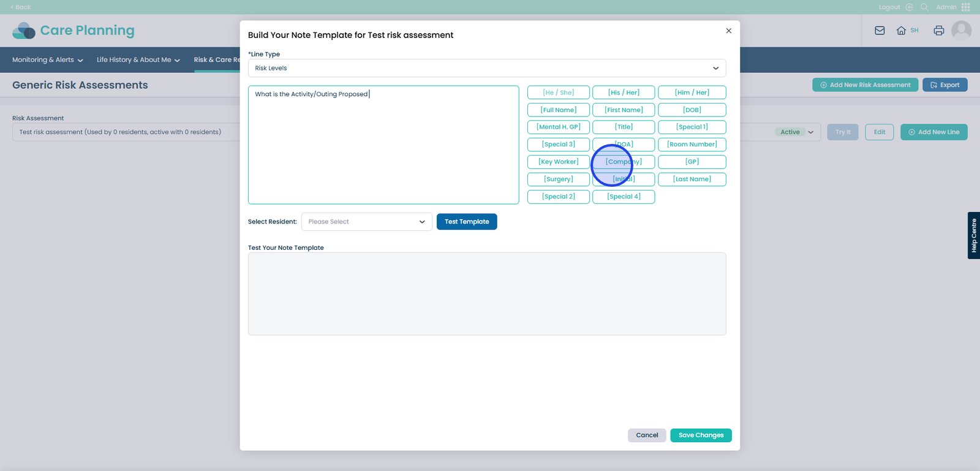Click the search magnifier icon
The image size is (980, 471).
pos(925,7)
